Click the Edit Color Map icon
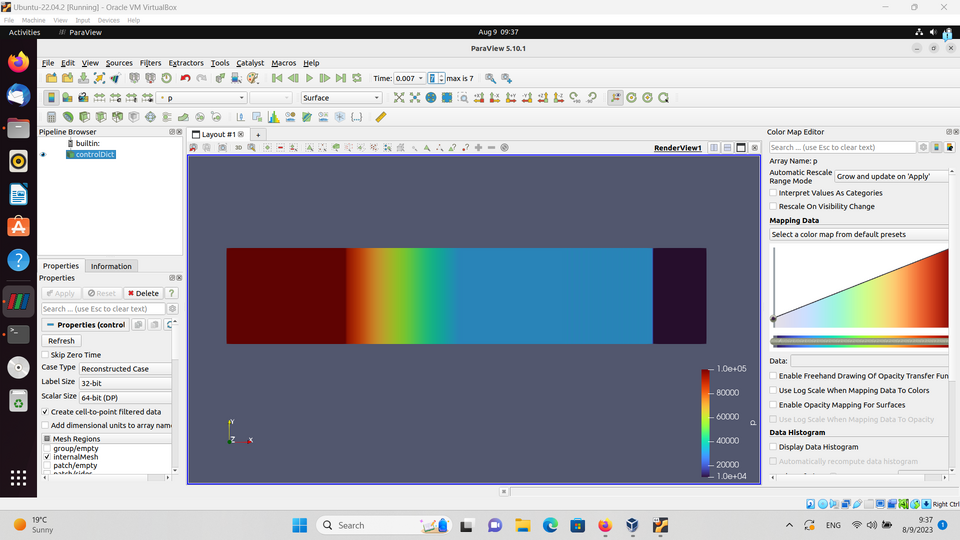 click(x=67, y=98)
